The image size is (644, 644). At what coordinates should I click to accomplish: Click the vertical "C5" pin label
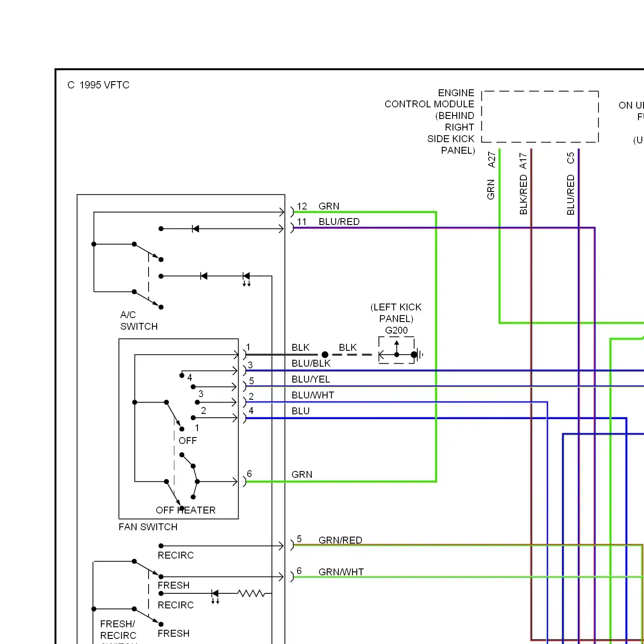[x=571, y=158]
